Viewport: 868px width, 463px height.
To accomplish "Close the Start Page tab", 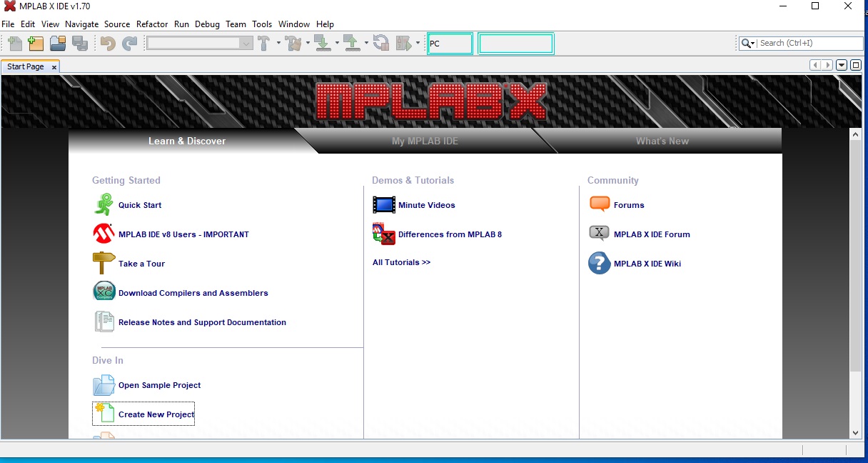I will pos(54,67).
